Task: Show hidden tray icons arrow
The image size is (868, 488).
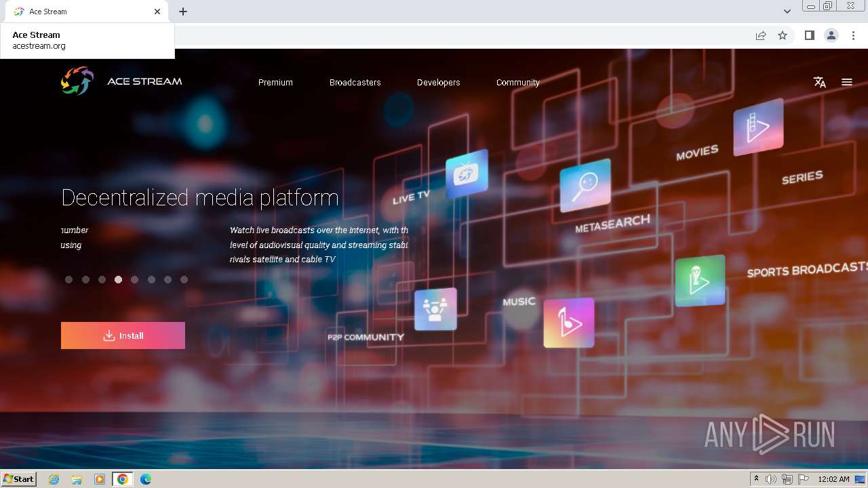Action: pos(756,479)
